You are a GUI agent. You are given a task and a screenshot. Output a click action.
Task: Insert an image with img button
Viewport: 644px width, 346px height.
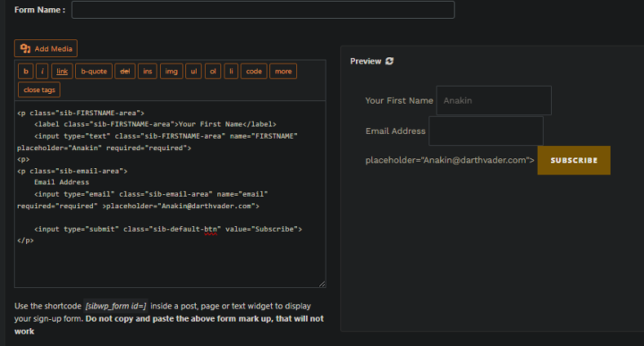pos(171,71)
